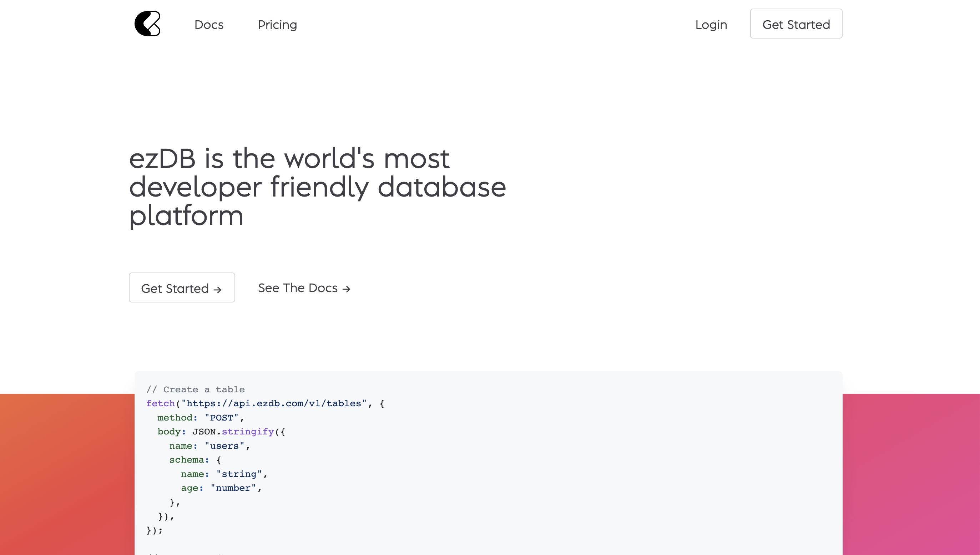Go to the Pricing page

(277, 24)
